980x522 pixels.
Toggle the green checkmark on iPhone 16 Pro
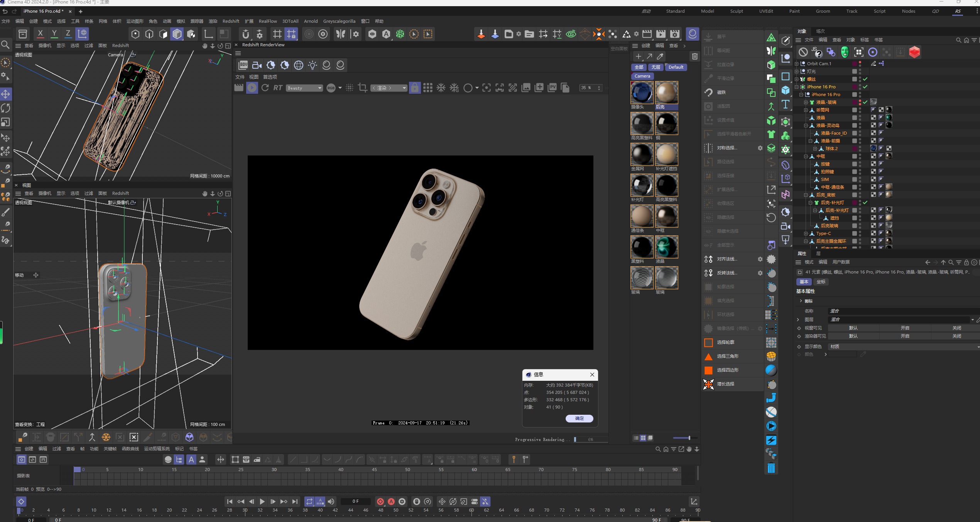tap(865, 87)
